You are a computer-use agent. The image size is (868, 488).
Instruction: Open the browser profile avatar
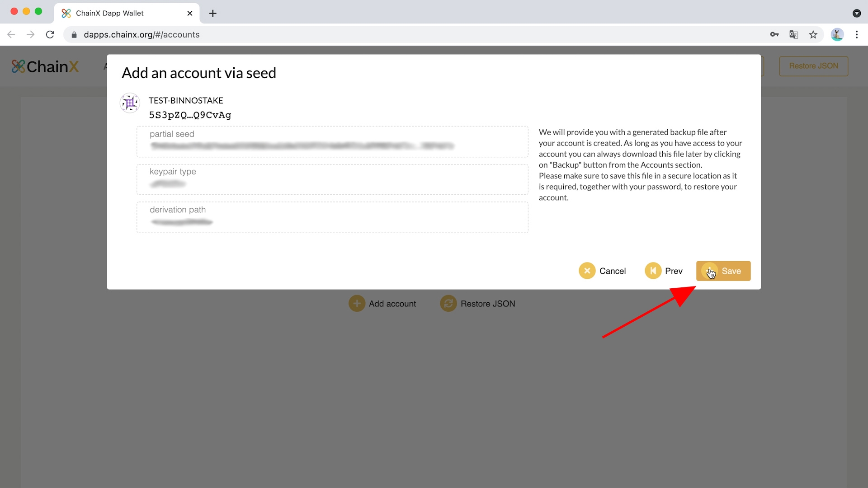tap(837, 34)
